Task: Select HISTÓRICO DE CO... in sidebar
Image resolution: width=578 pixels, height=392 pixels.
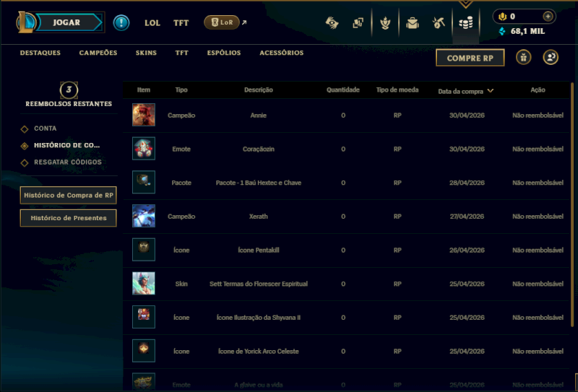Action: (66, 145)
